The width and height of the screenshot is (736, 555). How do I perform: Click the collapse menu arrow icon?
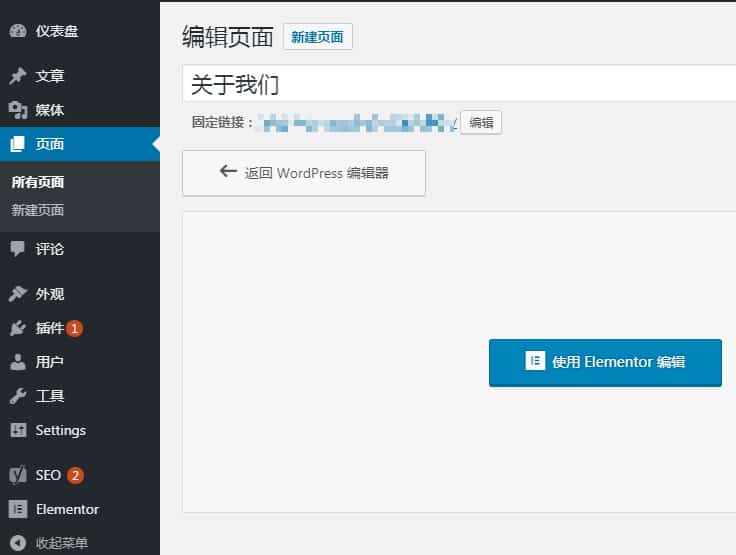tap(18, 543)
